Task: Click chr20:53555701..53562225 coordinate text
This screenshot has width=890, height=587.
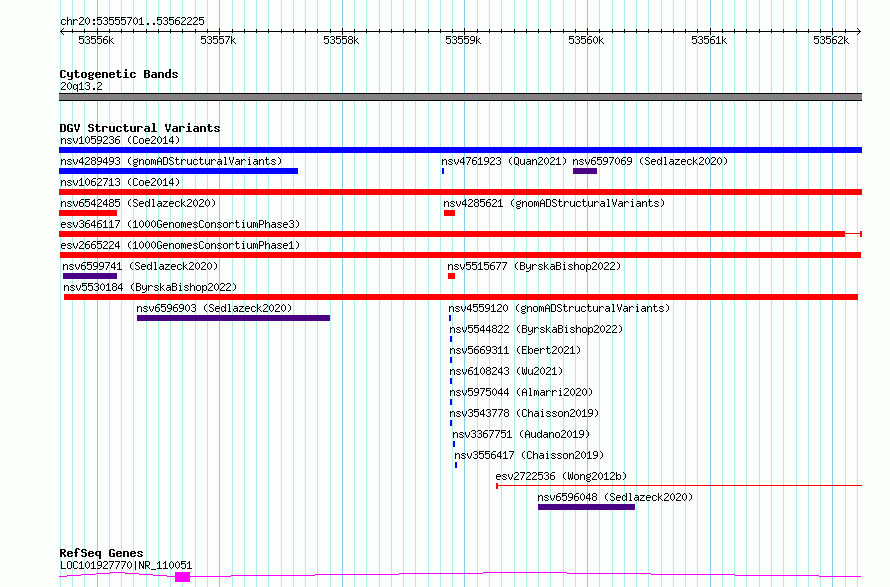Action: click(x=132, y=21)
